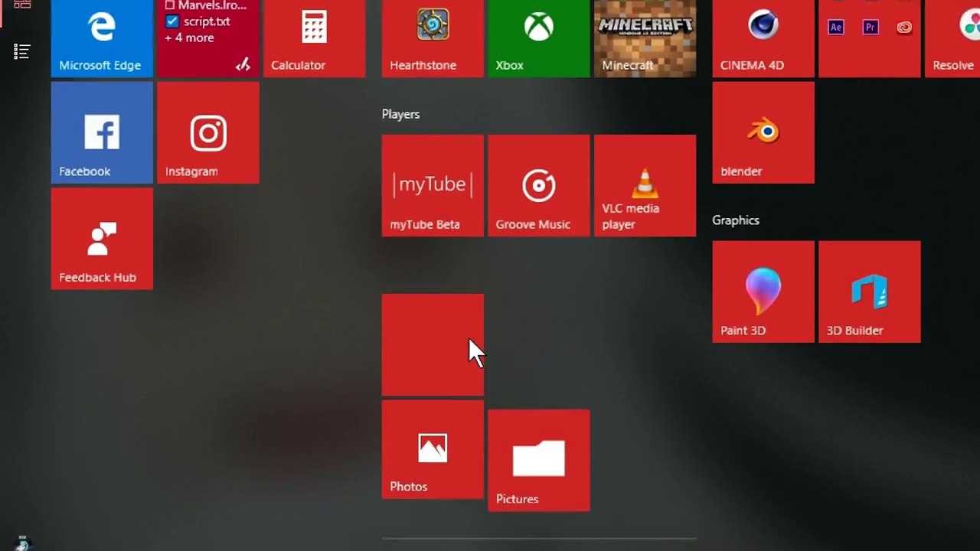Click the Premiere Pro icon in folder tile

pyautogui.click(x=870, y=28)
